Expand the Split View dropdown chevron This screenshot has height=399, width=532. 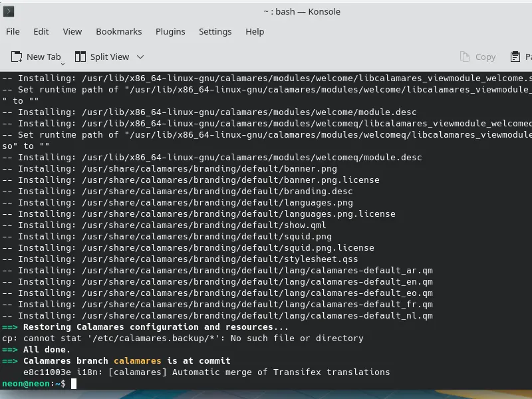(140, 57)
